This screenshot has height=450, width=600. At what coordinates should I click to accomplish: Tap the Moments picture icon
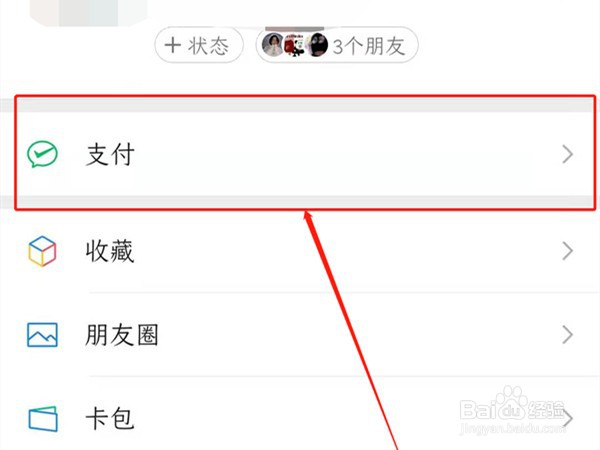[x=42, y=335]
